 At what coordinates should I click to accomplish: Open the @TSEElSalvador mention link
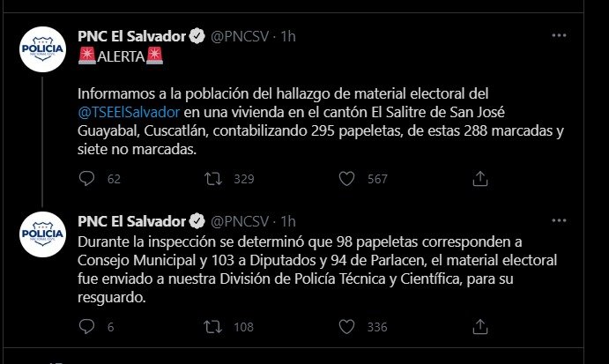click(x=130, y=114)
